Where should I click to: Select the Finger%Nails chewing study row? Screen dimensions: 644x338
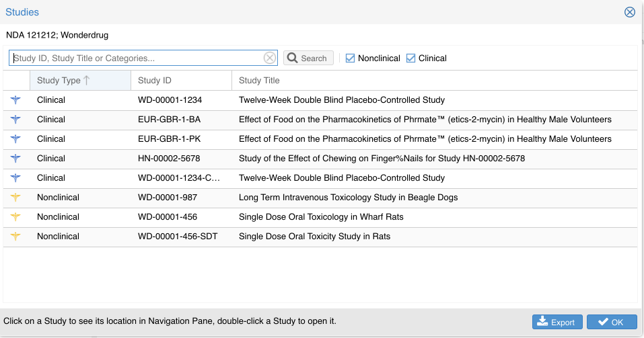(x=382, y=159)
